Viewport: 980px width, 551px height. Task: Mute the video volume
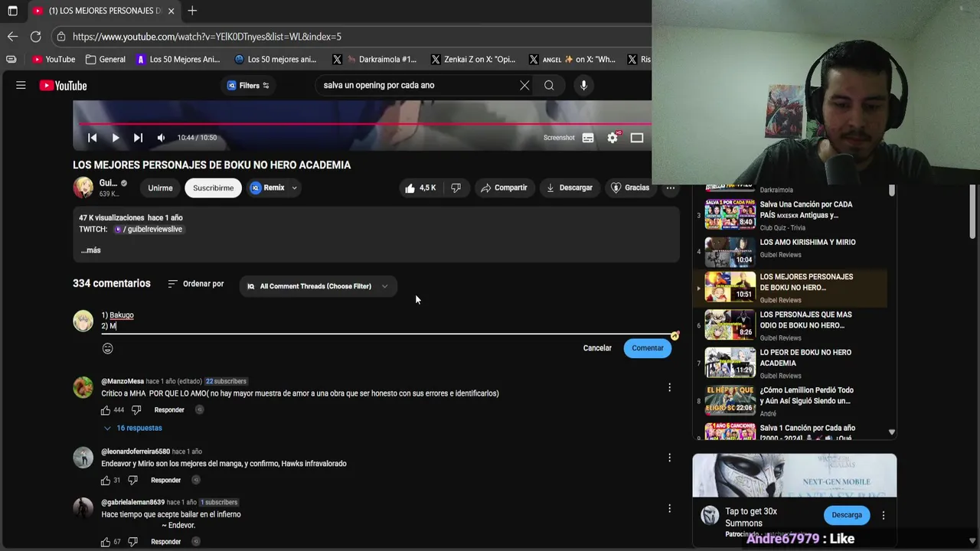(x=161, y=138)
